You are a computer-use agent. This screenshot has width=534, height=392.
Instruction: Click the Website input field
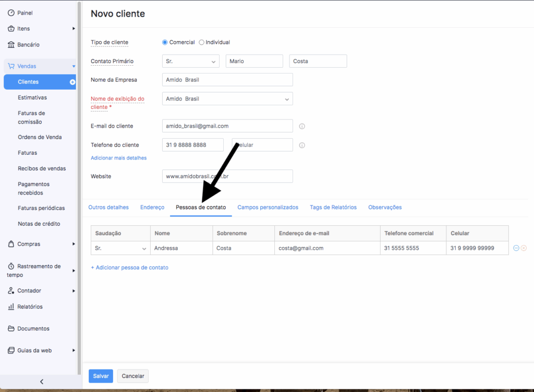(227, 176)
